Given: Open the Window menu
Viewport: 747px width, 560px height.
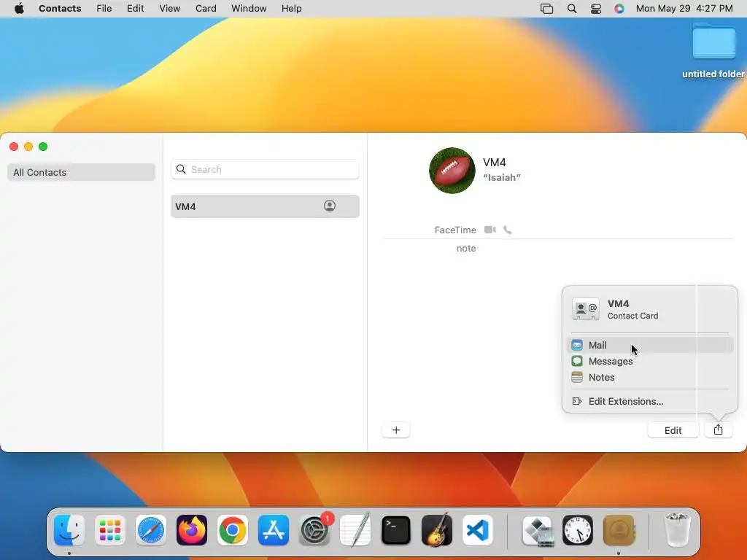Looking at the screenshot, I should coord(249,9).
